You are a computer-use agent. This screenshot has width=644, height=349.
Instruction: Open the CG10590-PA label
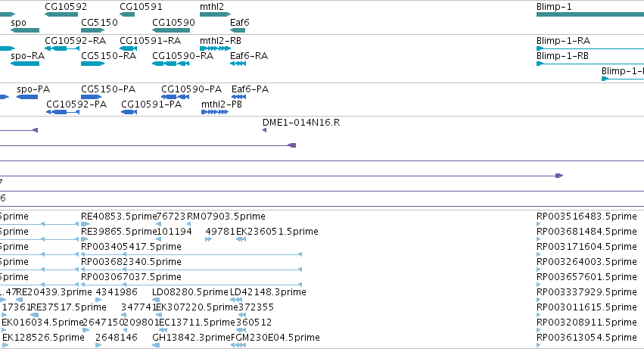click(191, 89)
